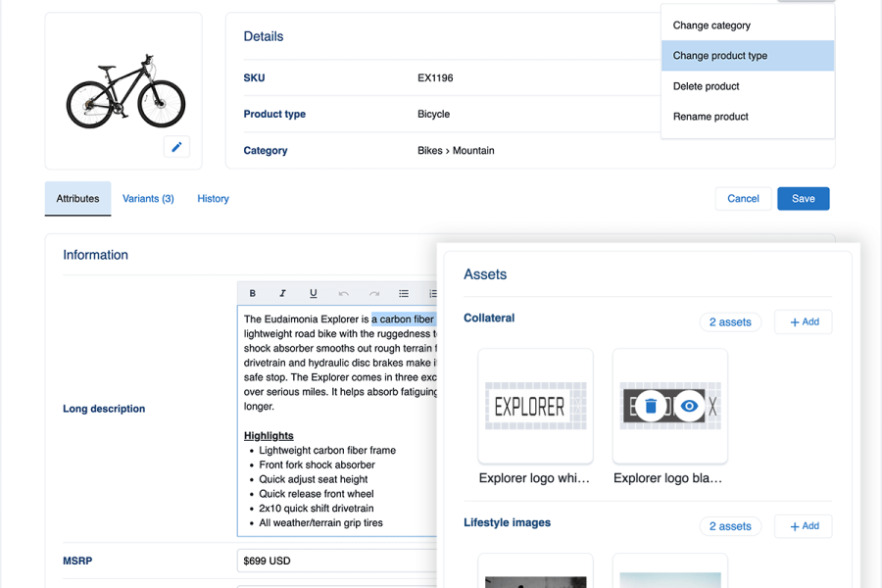This screenshot has height=588, width=882.
Task: Open the History tab
Action: 213,199
